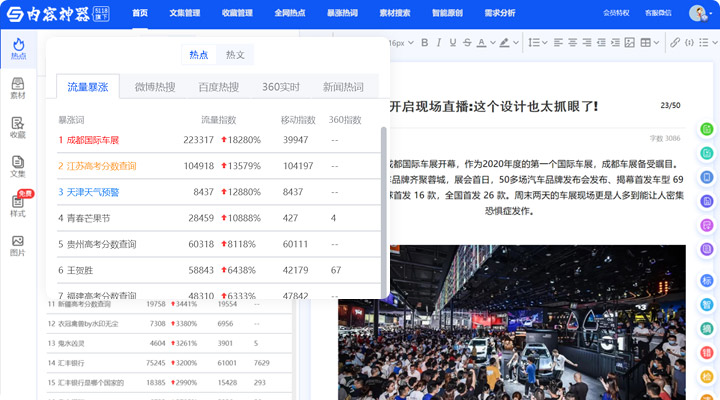The height and width of the screenshot is (400, 720).
Task: Open the 文集 collection sidebar icon
Action: pyautogui.click(x=18, y=166)
